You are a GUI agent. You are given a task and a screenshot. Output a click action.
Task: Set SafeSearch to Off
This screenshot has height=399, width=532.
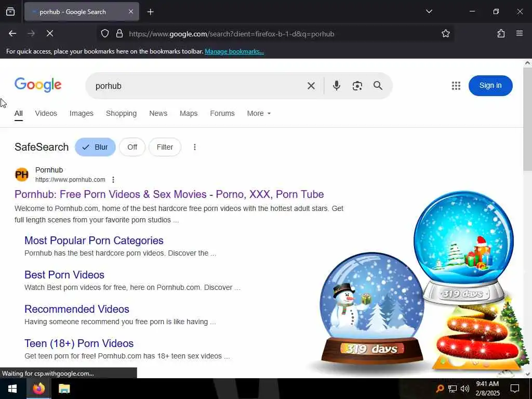pyautogui.click(x=132, y=147)
